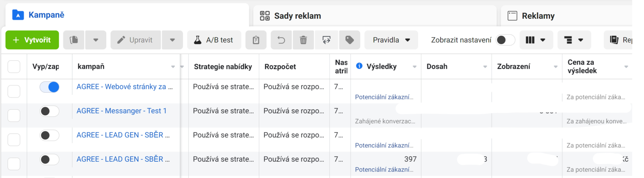
Task: Click the reports icon button
Action: click(x=618, y=40)
